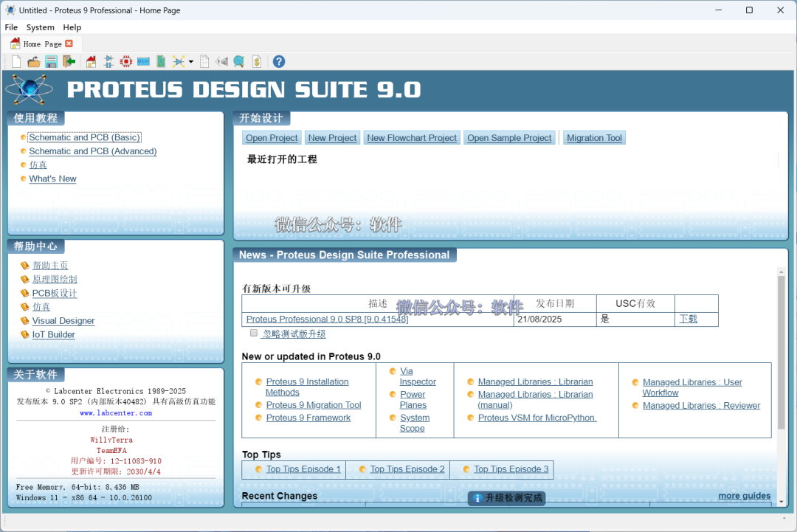Image resolution: width=797 pixels, height=532 pixels.
Task: Click the News panel vertical scrollbar
Action: (x=782, y=353)
